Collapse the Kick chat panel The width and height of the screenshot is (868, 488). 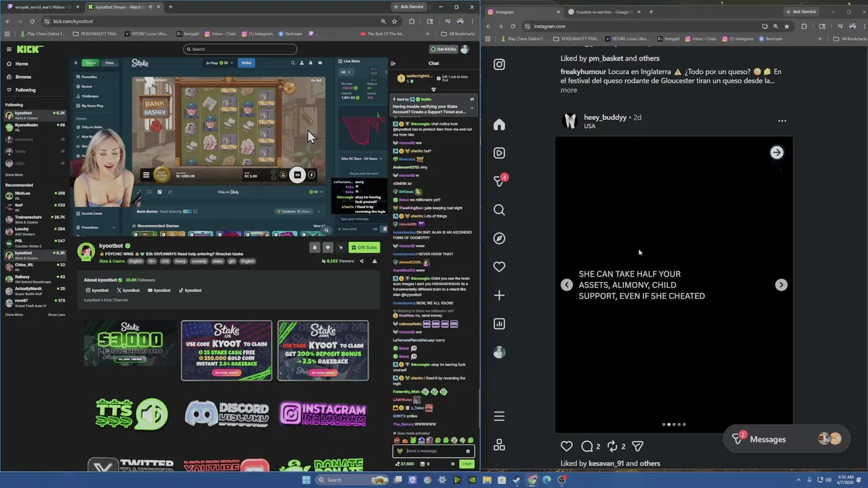393,64
